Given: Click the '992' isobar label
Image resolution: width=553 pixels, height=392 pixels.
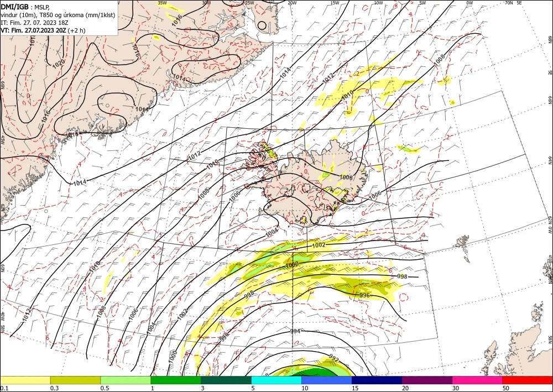Looking at the screenshot, I should [333, 358].
